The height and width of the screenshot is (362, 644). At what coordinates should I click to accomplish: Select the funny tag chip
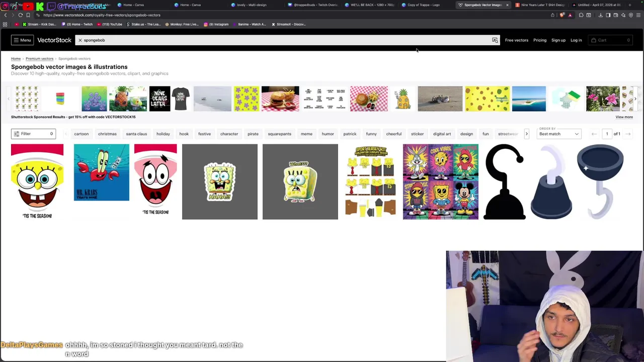(x=371, y=134)
